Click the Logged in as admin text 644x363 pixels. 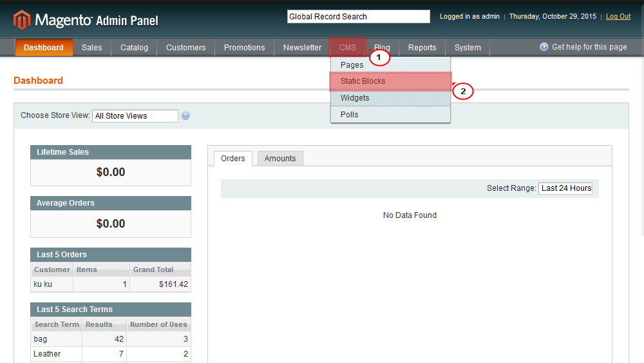click(469, 17)
